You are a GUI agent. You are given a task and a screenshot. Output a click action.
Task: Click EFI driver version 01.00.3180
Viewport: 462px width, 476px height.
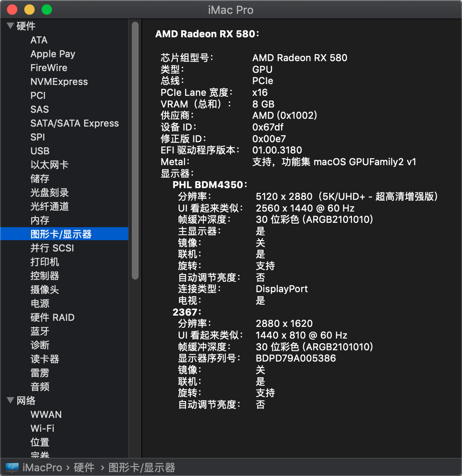(x=277, y=150)
